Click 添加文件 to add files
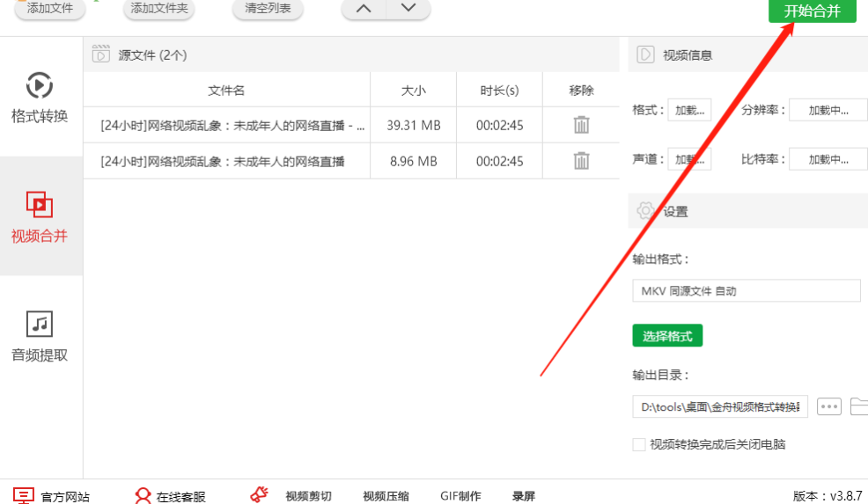This screenshot has width=868, height=504. point(50,9)
